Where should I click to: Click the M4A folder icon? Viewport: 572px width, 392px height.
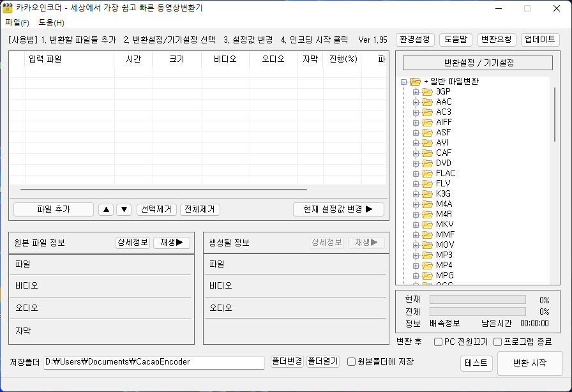pos(428,204)
